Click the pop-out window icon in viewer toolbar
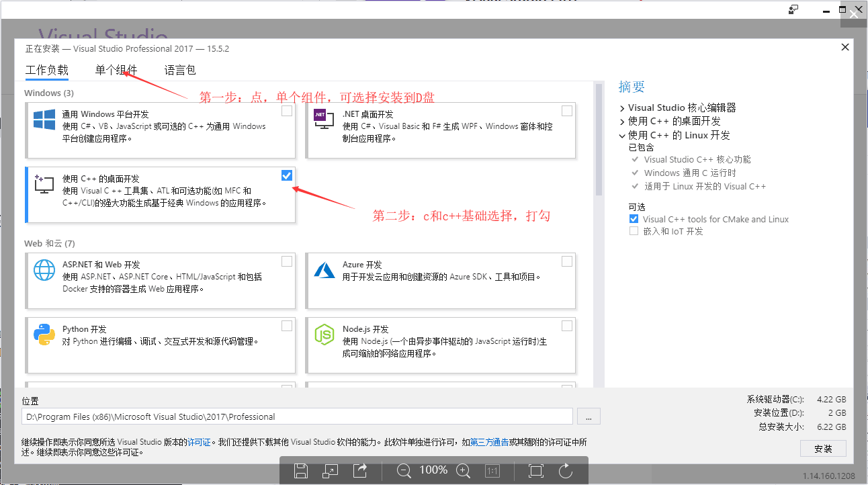 click(x=331, y=471)
